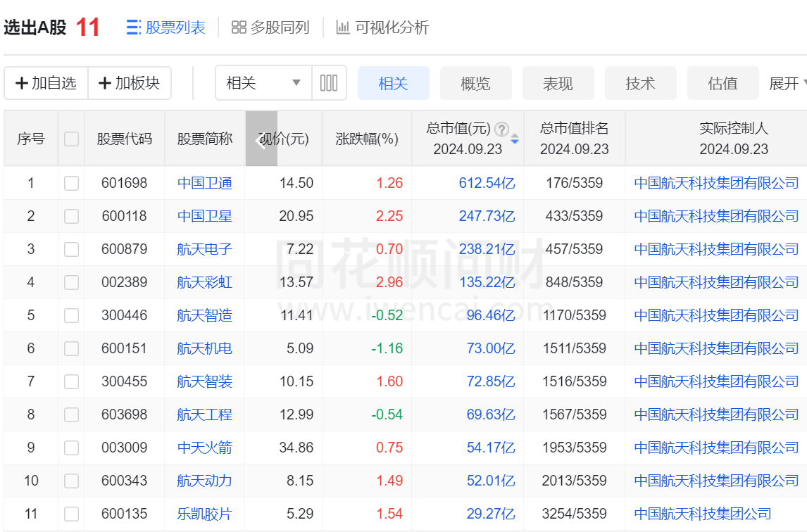Click the help icon beside 总市值(元)
Viewport: 807px width, 532px height.
(501, 129)
